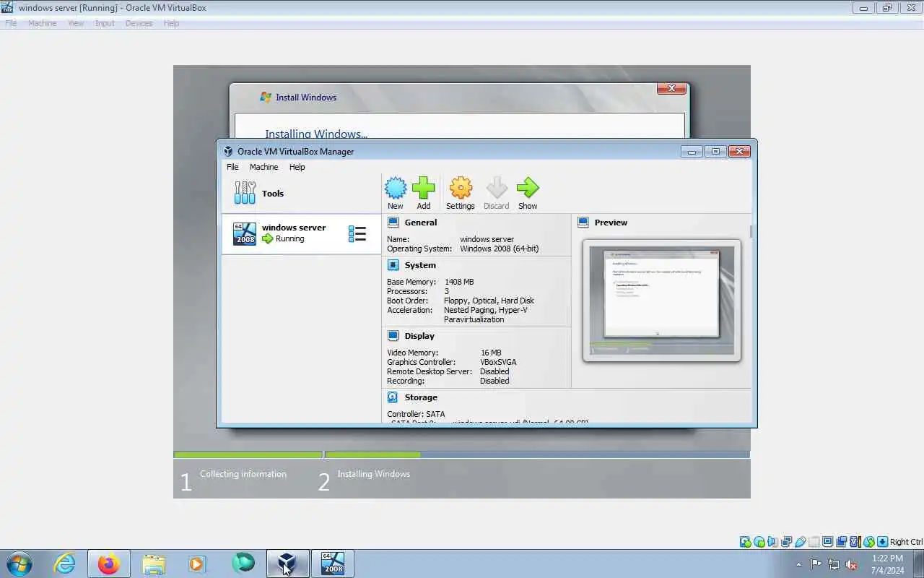Viewport: 924px width, 578px height.
Task: Click the Windows 2008 machine icon in list
Action: pyautogui.click(x=245, y=233)
